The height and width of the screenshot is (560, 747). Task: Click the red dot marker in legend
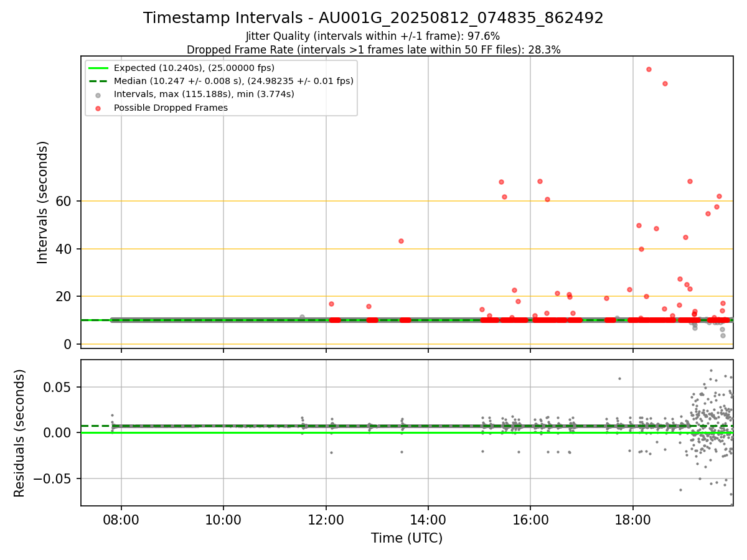[98, 108]
